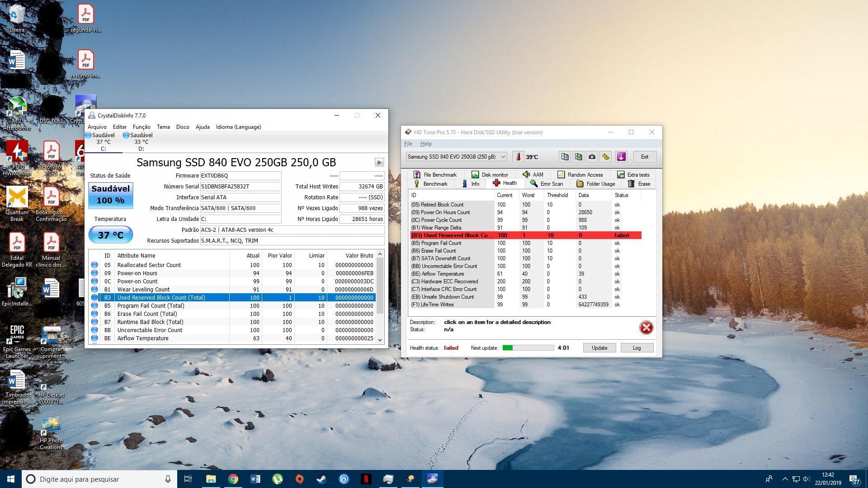Open Função menu in CrystalDiskInfo

[x=142, y=127]
